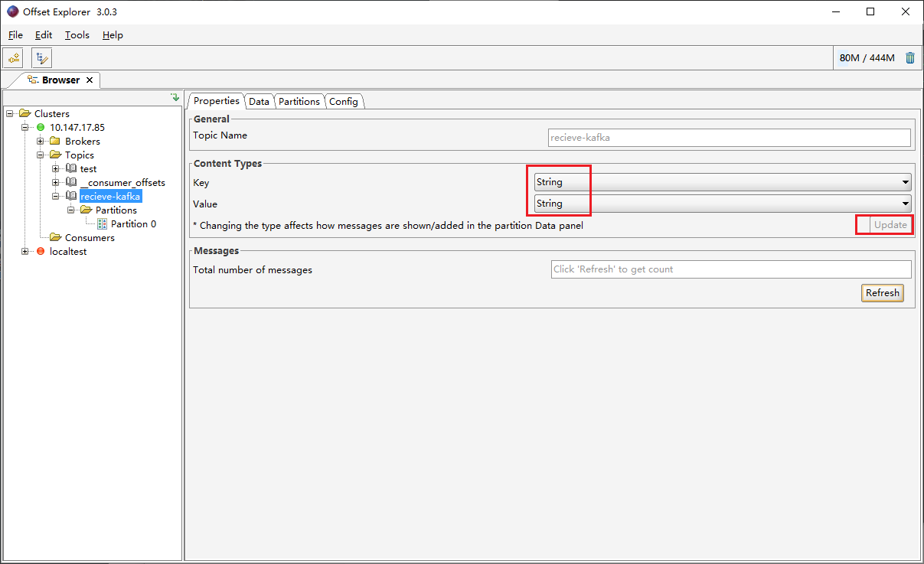Open the Value content type dropdown
The height and width of the screenshot is (564, 924).
pos(723,204)
